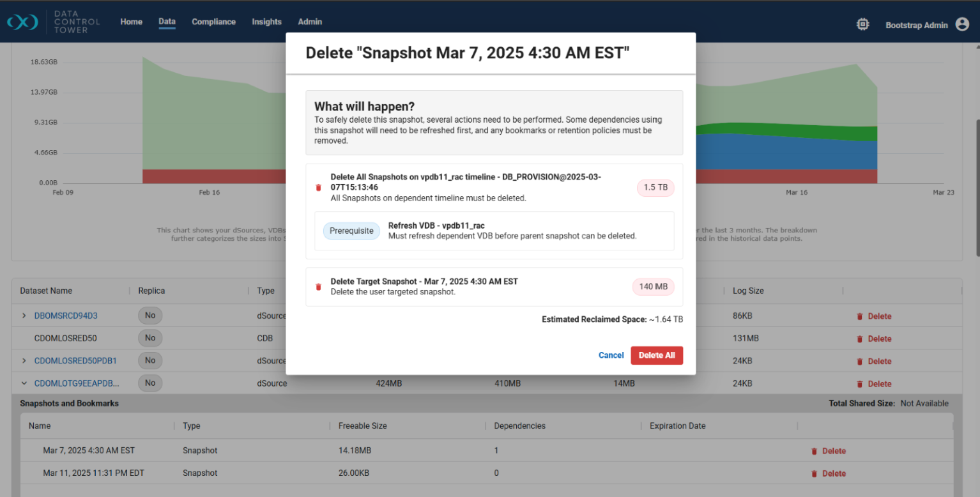Click the Prerequisite badge

point(351,231)
